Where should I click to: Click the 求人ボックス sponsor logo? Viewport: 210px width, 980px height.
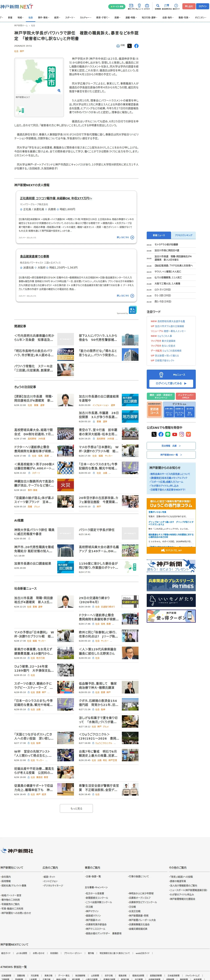coord(132,310)
